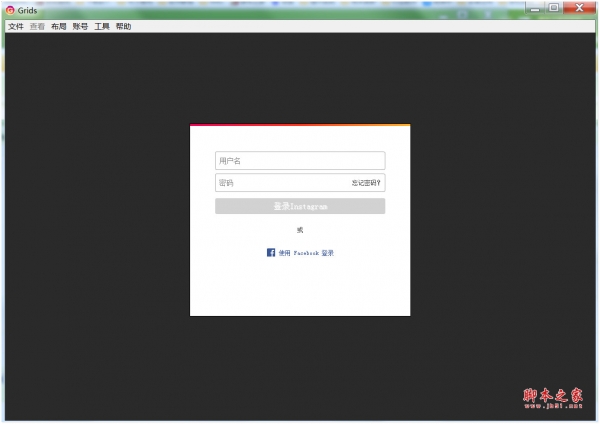Close the Grids window
The height and width of the screenshot is (424, 600).
point(579,8)
